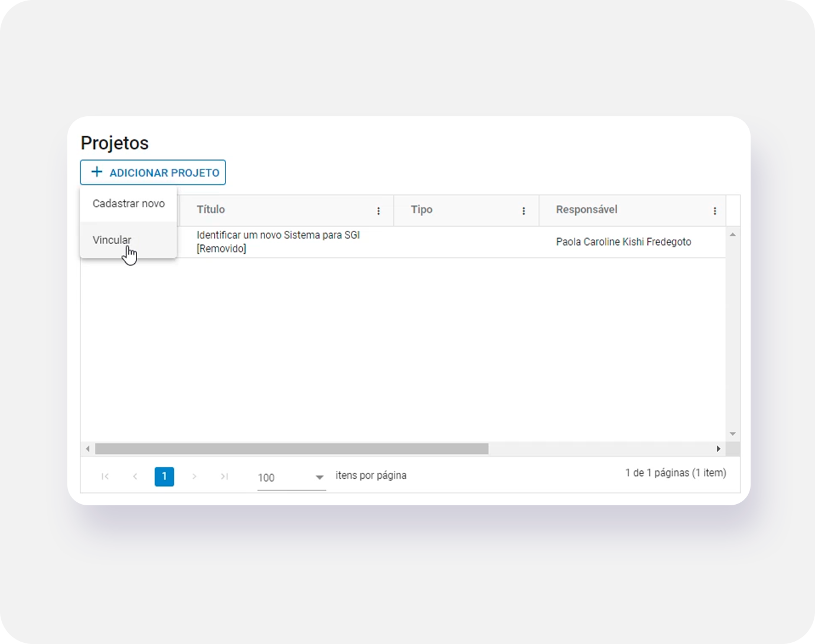This screenshot has width=815, height=644.
Task: Select the 'Identificar um novo Sistema' project row
Action: coord(278,242)
